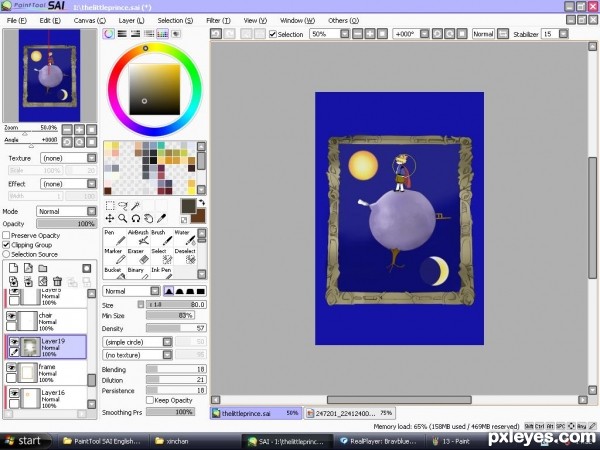Open the File menu

tap(17, 20)
